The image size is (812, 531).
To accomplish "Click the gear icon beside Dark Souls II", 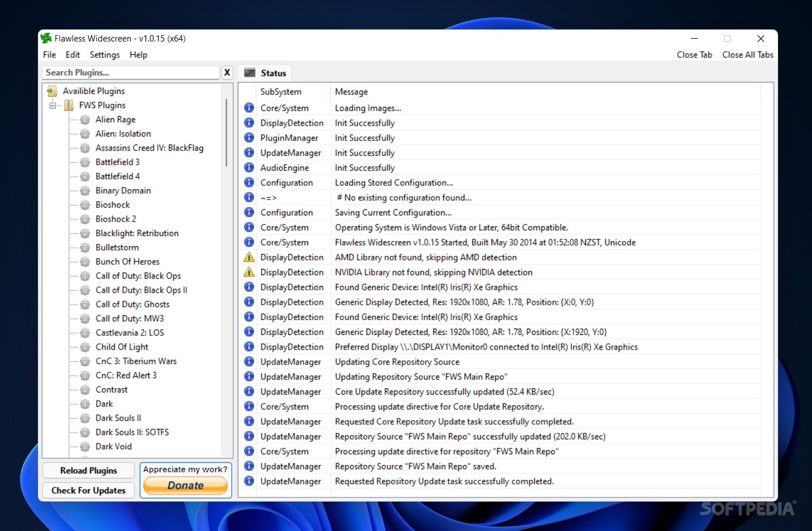I will point(85,418).
